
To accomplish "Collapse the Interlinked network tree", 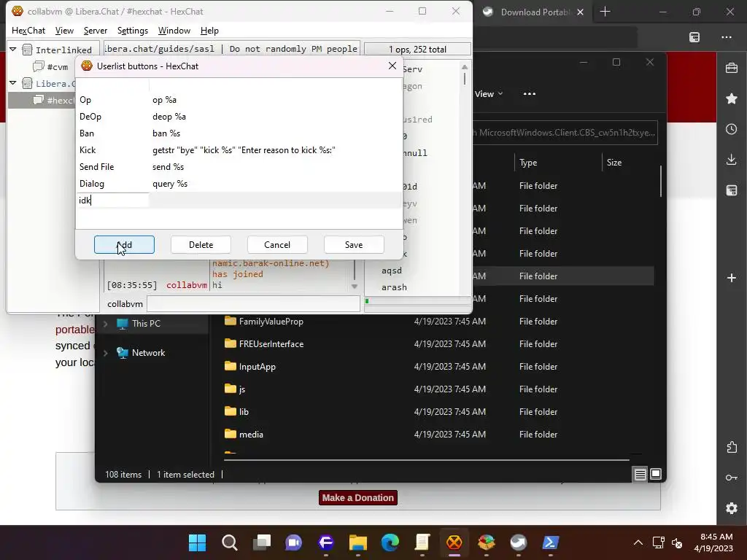I will tap(13, 49).
